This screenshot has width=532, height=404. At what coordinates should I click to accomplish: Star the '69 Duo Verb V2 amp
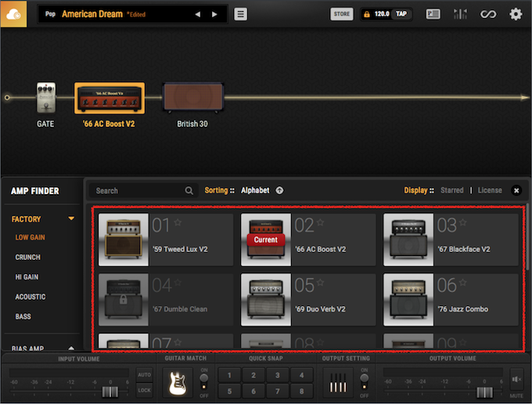(x=320, y=283)
